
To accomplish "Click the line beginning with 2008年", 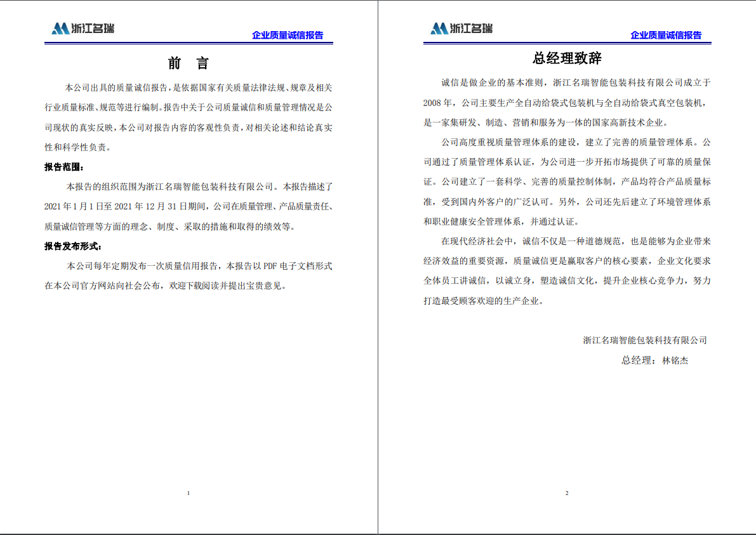I will click(x=567, y=103).
